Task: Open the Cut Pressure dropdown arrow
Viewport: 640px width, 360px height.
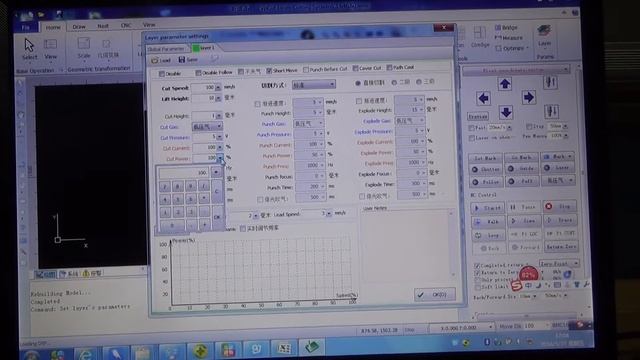Action: coord(220,137)
